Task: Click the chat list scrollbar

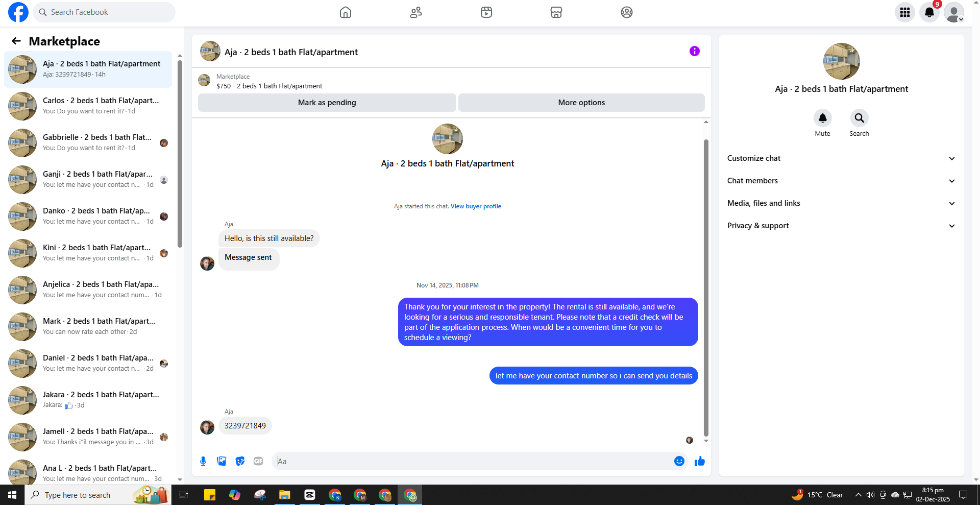Action: tap(180, 153)
